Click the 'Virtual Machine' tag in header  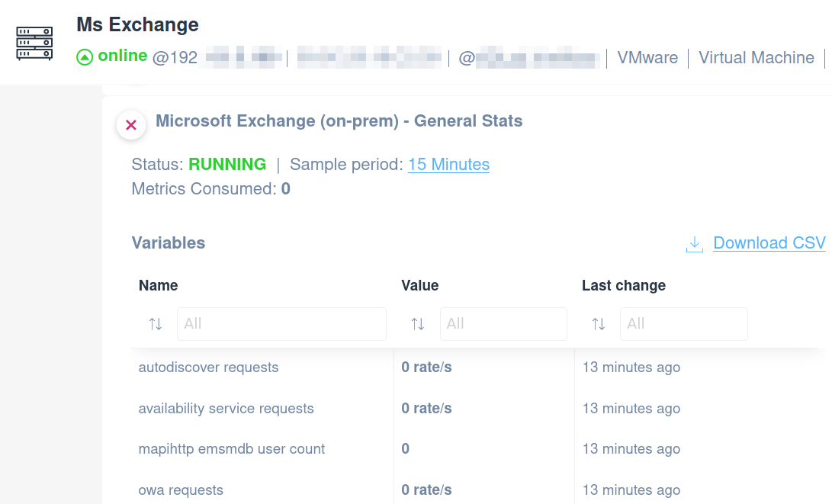757,57
